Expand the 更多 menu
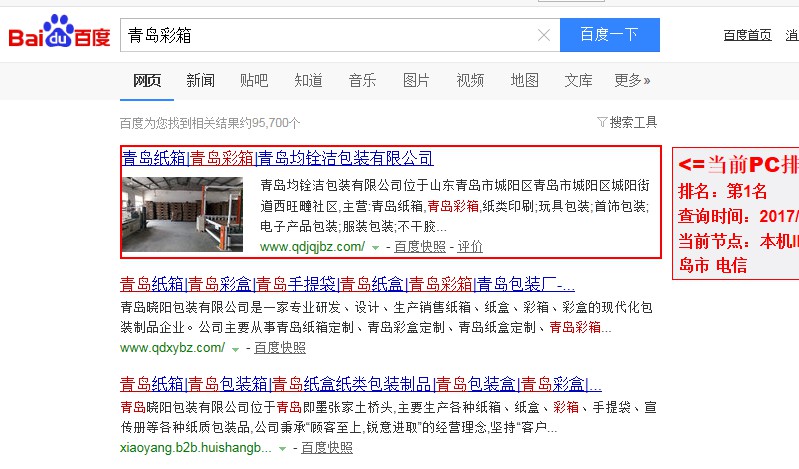 [x=632, y=80]
